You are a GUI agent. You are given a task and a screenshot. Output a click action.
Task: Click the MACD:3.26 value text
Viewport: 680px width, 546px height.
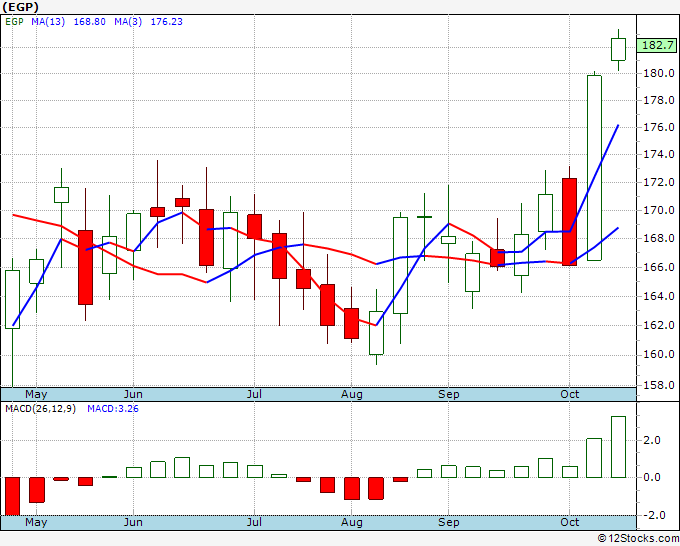[x=113, y=409]
